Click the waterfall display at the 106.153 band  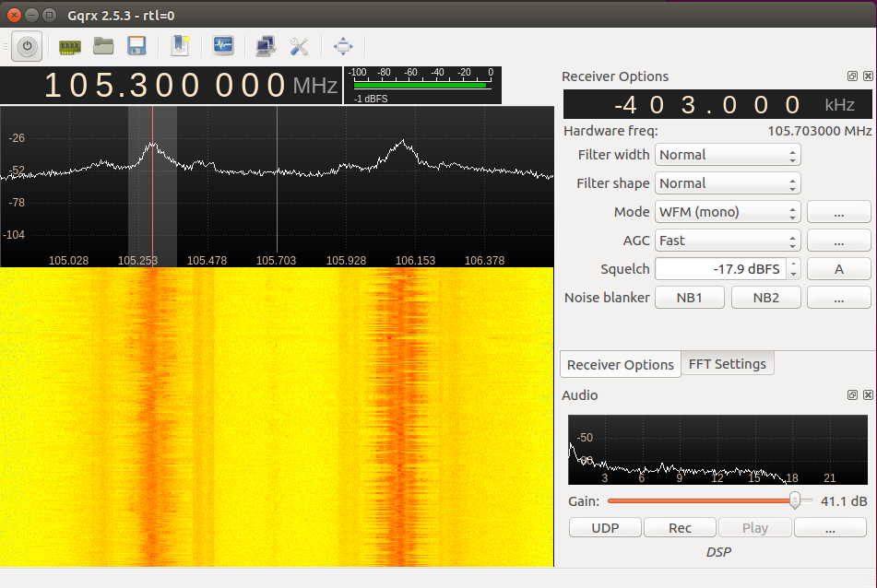point(402,417)
